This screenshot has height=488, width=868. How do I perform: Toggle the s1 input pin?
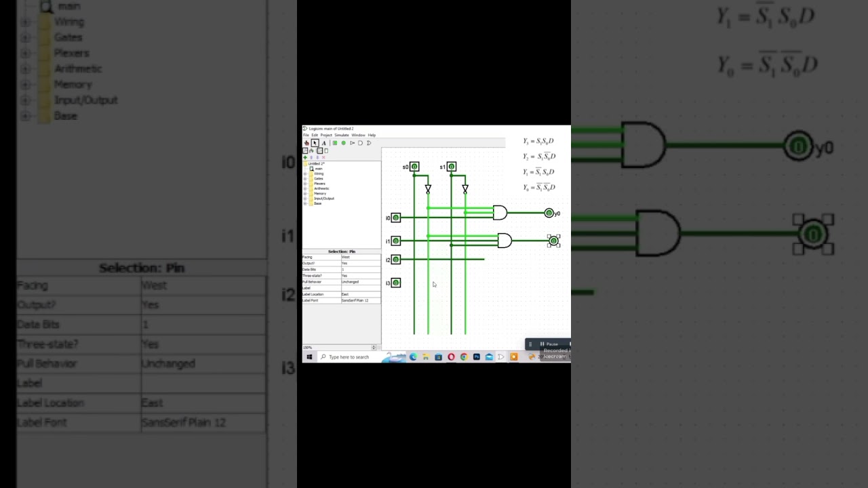tap(452, 167)
